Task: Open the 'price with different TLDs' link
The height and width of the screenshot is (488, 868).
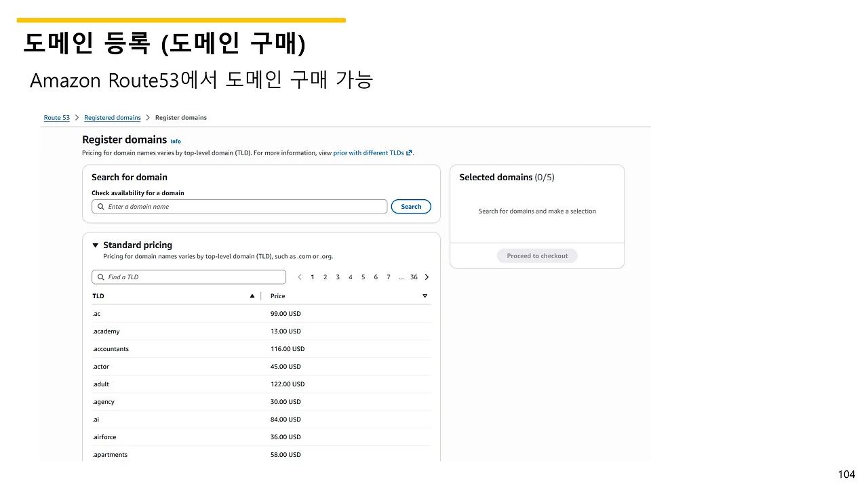Action: [368, 152]
